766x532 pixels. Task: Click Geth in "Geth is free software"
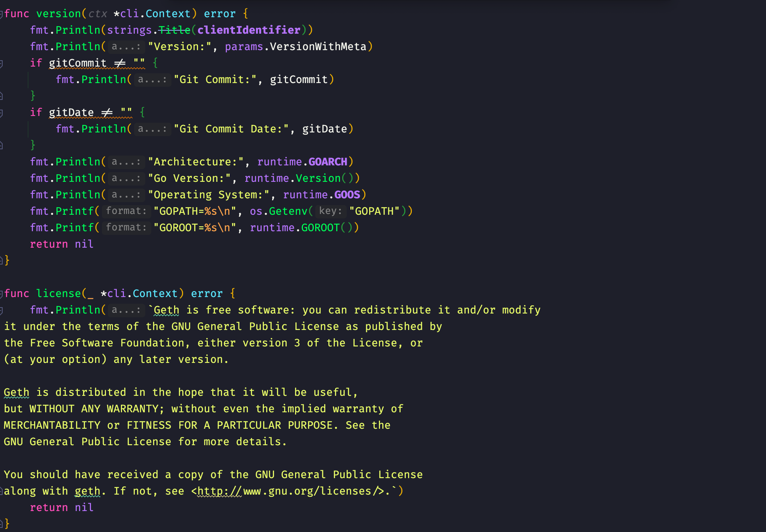point(167,310)
